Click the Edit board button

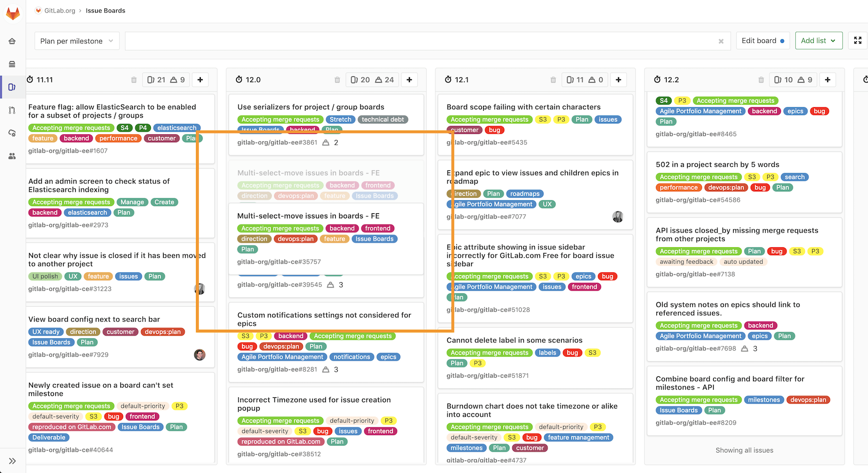coord(763,40)
